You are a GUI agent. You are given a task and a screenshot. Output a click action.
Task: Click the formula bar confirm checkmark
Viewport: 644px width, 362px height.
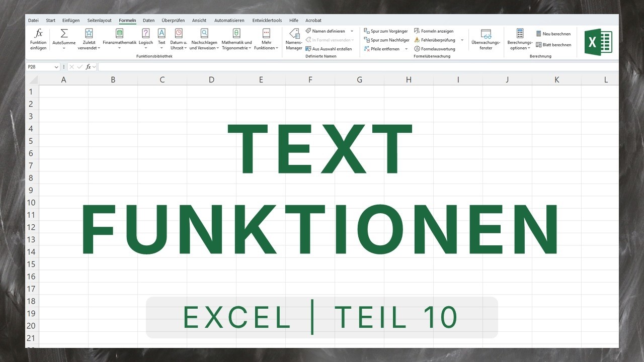click(x=79, y=67)
